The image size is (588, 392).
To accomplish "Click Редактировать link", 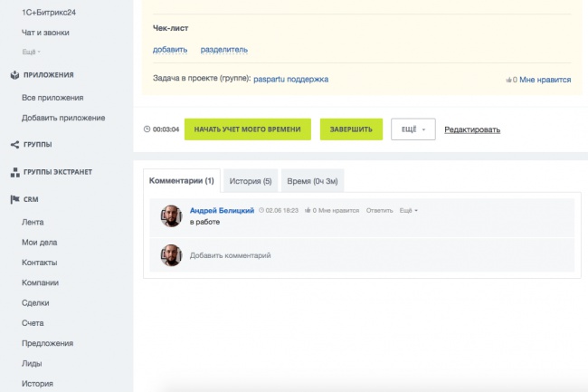I will (472, 129).
